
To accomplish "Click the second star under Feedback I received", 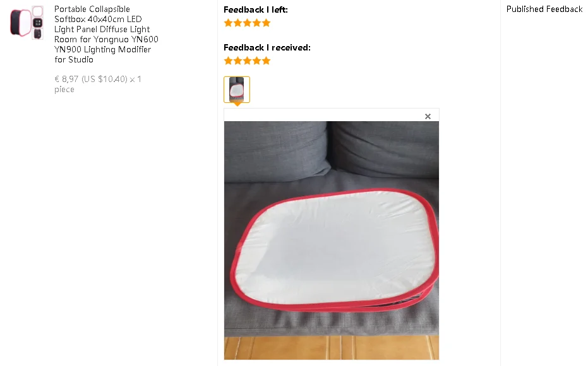I will pos(237,61).
